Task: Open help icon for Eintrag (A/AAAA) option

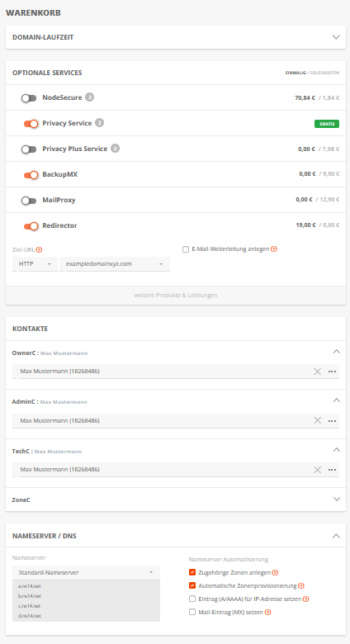Action: click(x=305, y=599)
